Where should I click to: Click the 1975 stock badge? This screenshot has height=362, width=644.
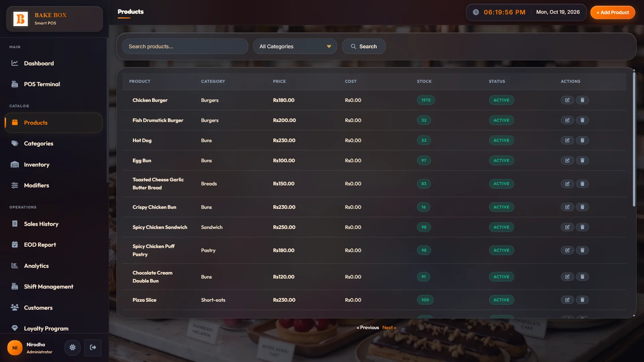[426, 100]
